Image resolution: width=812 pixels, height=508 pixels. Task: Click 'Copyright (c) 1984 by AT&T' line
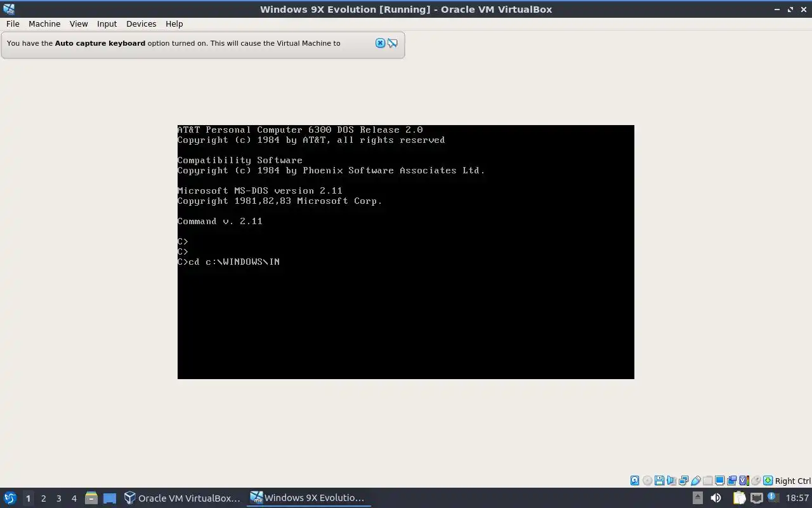tap(311, 140)
